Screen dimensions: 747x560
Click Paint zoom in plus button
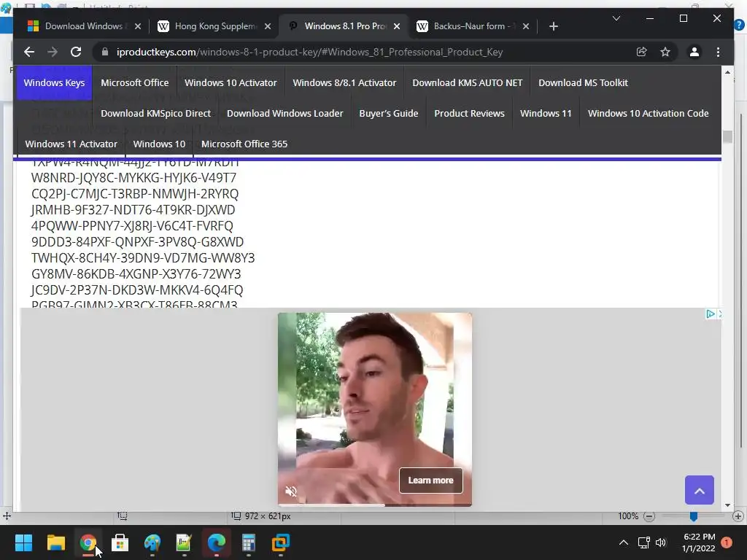pyautogui.click(x=738, y=516)
